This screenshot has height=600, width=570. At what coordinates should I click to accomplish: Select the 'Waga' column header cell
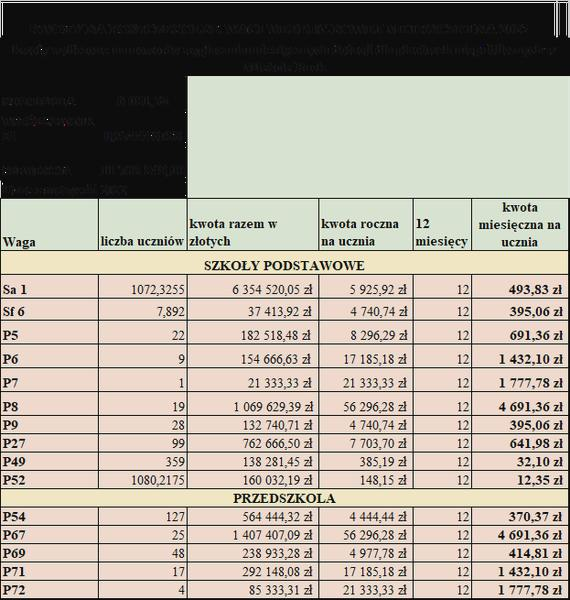(x=50, y=225)
